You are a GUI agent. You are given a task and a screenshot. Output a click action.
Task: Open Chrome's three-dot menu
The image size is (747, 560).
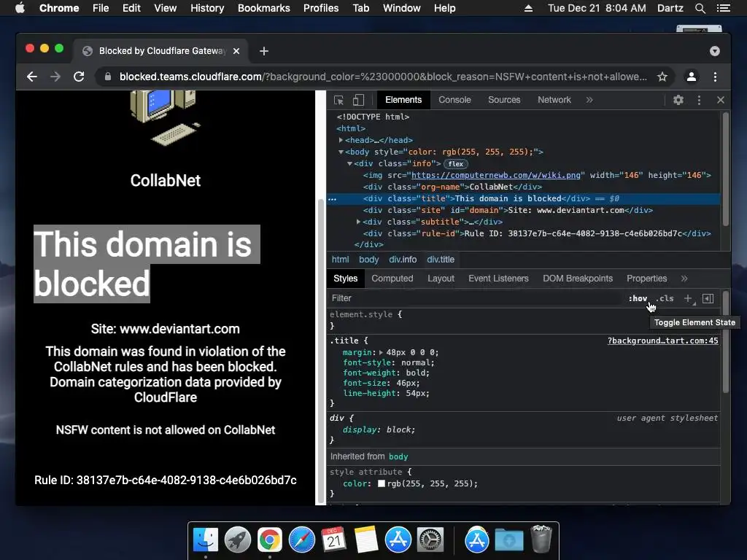click(x=715, y=77)
